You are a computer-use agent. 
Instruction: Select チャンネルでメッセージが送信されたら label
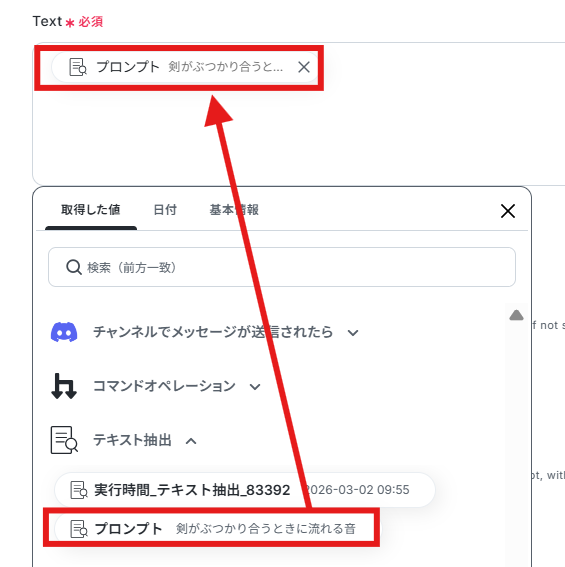213,332
